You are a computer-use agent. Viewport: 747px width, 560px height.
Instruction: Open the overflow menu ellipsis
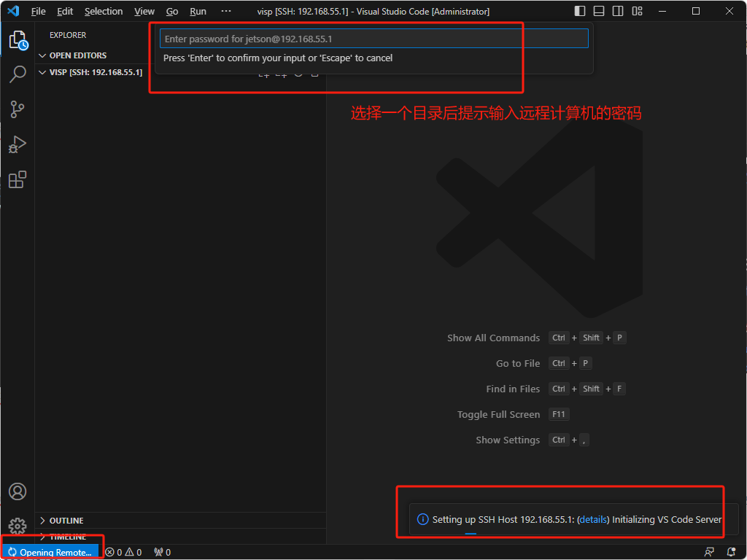pos(226,11)
